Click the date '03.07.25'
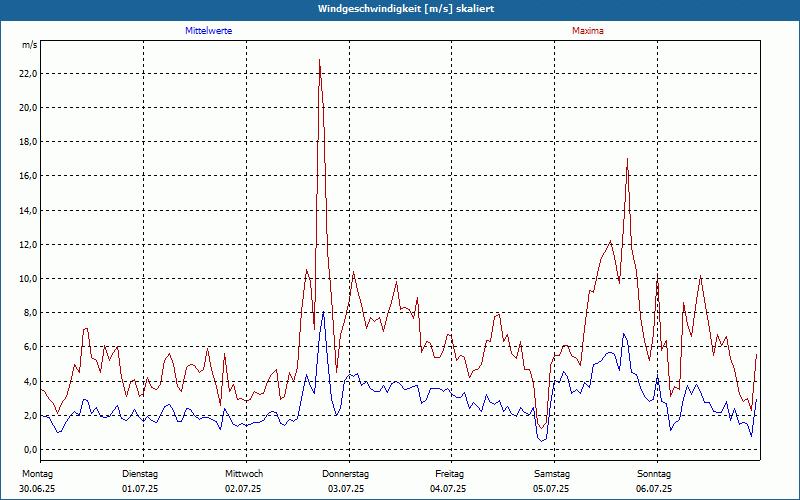Viewport: 800px width, 500px height. coord(346,489)
